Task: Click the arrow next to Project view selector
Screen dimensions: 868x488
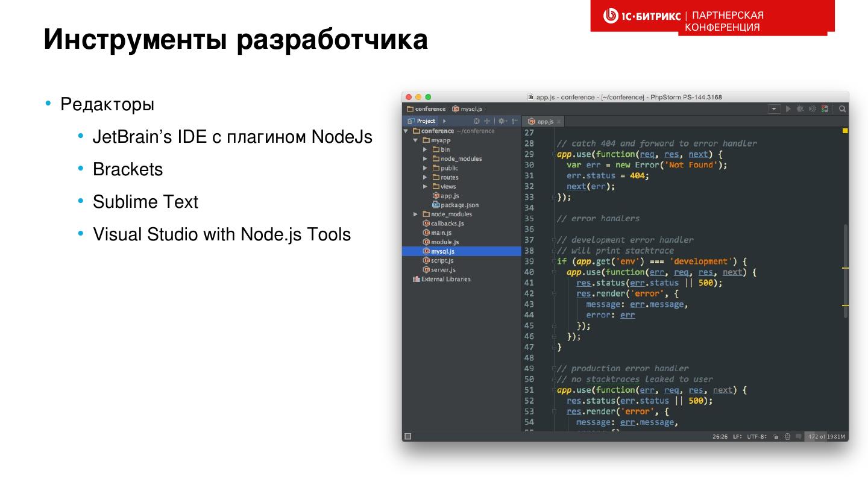Action: 444,121
